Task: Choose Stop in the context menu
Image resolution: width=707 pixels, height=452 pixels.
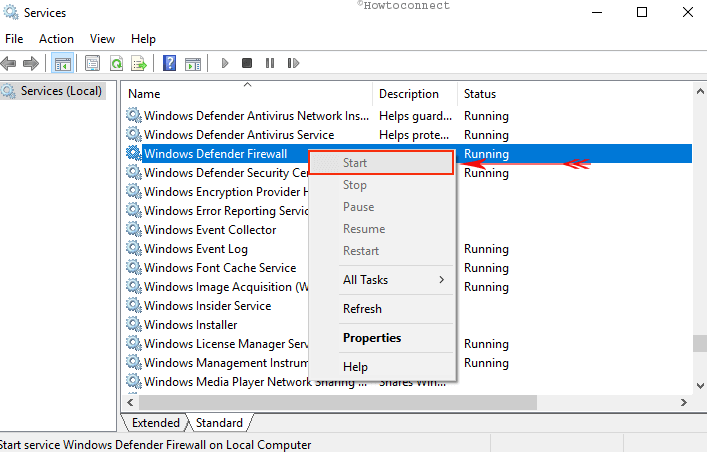Action: [381, 185]
